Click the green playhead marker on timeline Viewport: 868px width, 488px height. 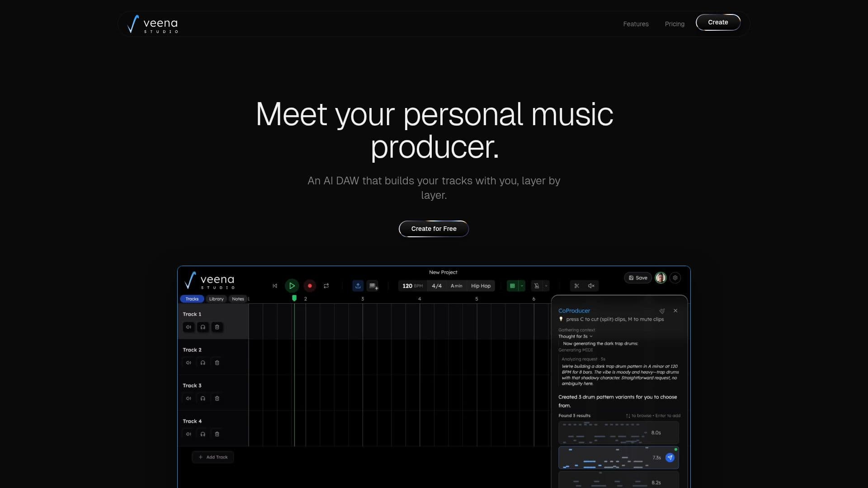tap(294, 298)
